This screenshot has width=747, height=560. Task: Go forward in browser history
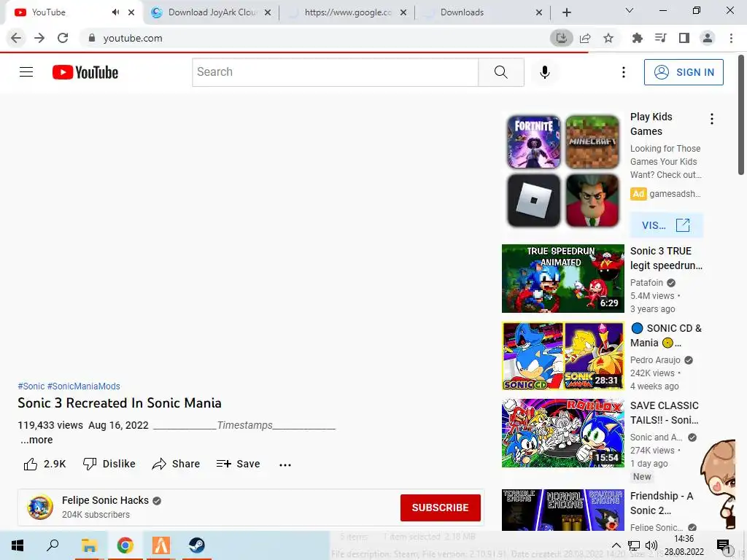tap(39, 38)
